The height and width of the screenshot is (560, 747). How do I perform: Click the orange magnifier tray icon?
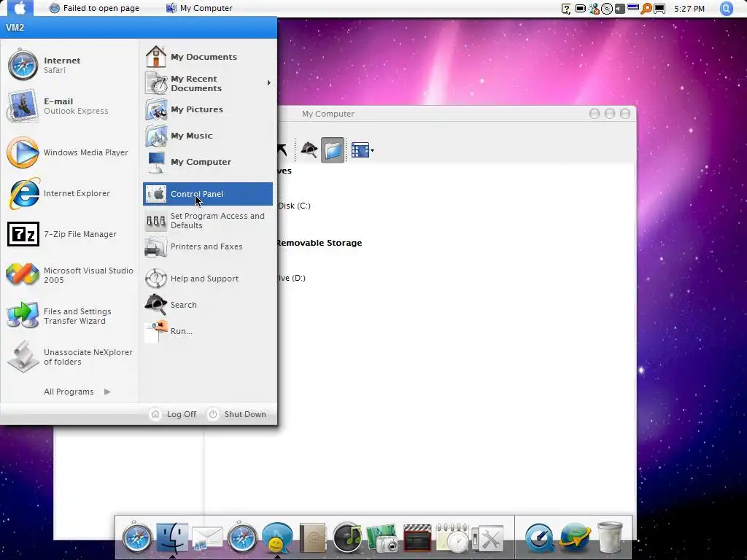click(646, 9)
